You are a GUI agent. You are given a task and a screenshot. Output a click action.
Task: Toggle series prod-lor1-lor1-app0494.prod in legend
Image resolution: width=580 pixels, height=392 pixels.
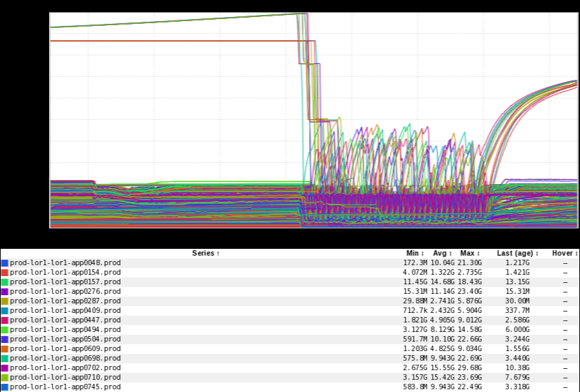point(65,330)
